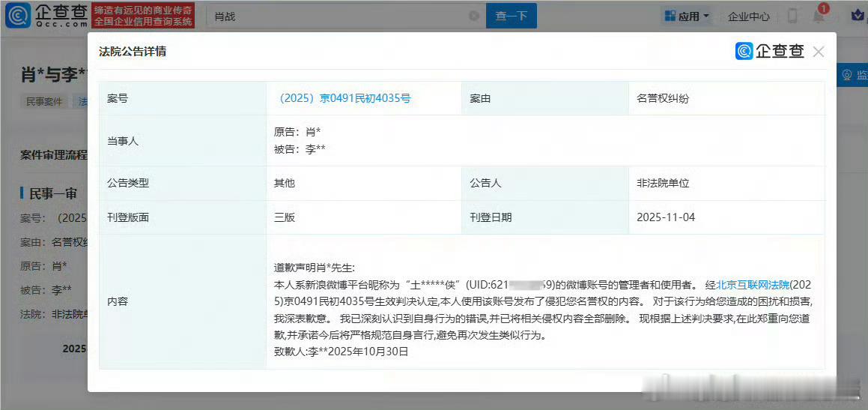Open the notification bell icon
This screenshot has height=410, width=868.
coord(818,16)
